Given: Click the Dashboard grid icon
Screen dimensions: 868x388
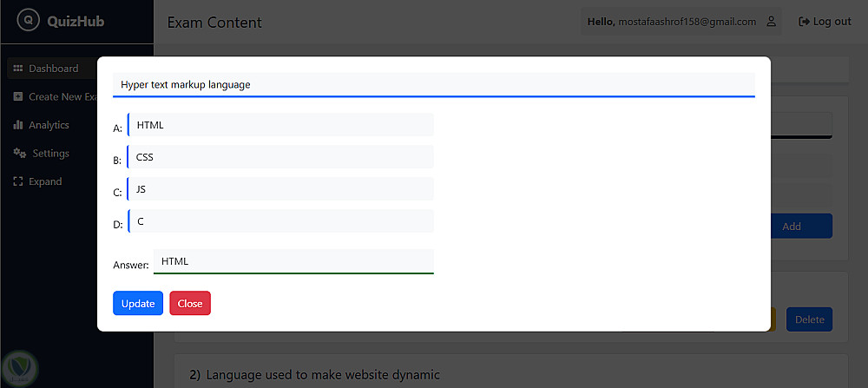Looking at the screenshot, I should tap(18, 69).
